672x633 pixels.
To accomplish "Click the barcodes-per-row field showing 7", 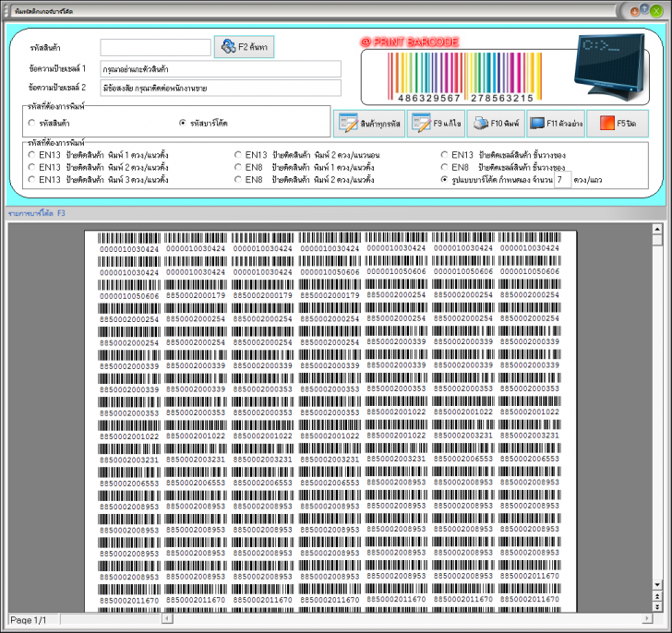I will [x=563, y=179].
